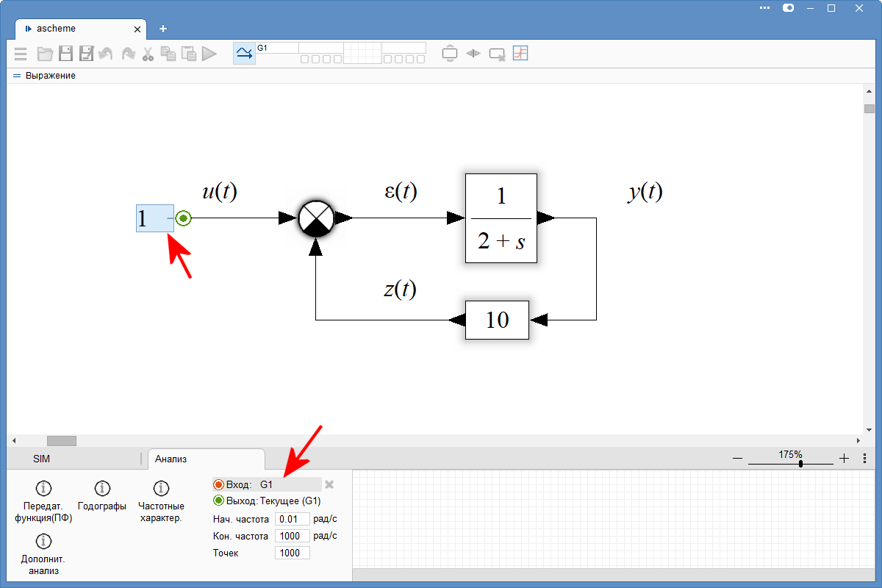Open the hamburger main menu

(x=21, y=54)
